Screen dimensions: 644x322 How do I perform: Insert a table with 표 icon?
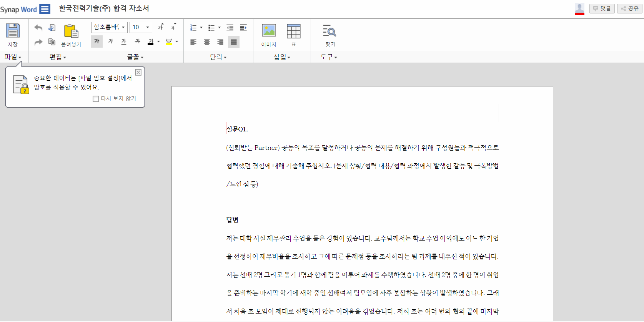[294, 31]
